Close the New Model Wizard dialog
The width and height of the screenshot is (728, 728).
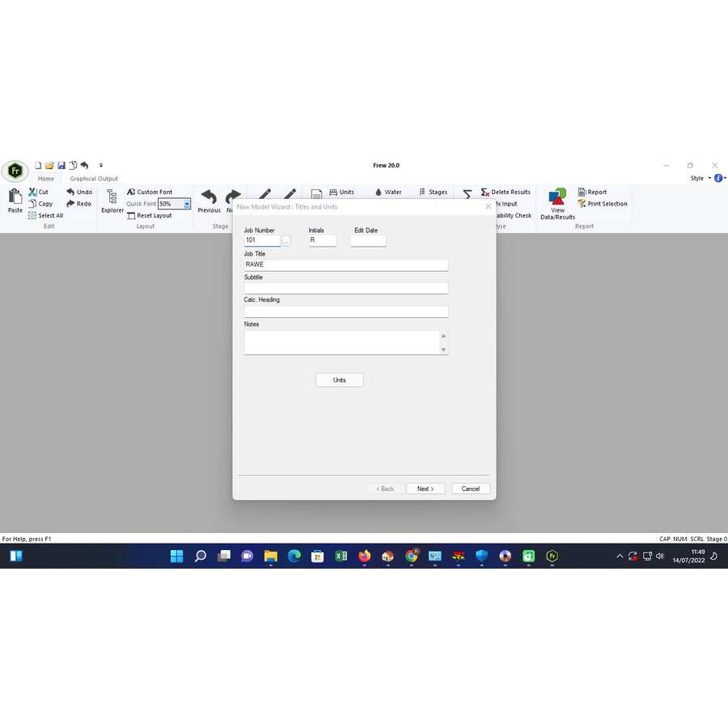click(x=488, y=206)
